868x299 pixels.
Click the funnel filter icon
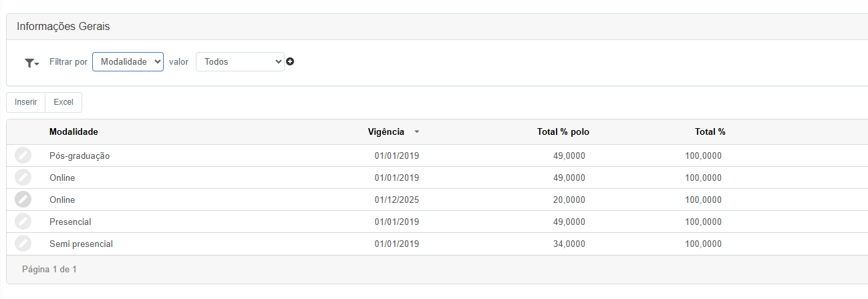tap(31, 62)
